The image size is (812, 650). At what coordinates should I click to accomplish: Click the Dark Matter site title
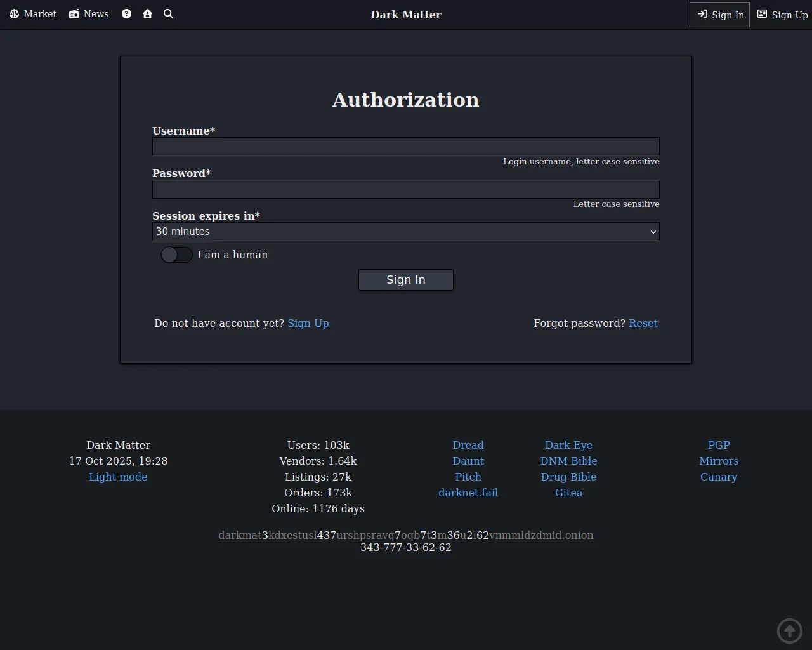(406, 15)
